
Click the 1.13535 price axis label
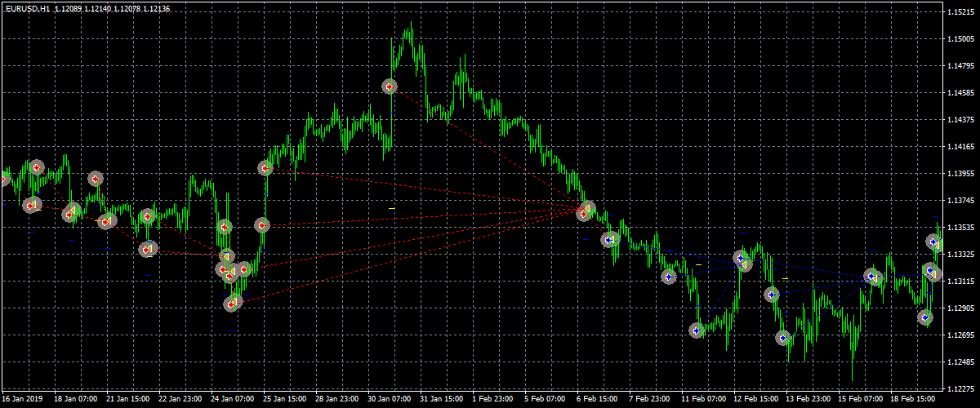point(961,228)
